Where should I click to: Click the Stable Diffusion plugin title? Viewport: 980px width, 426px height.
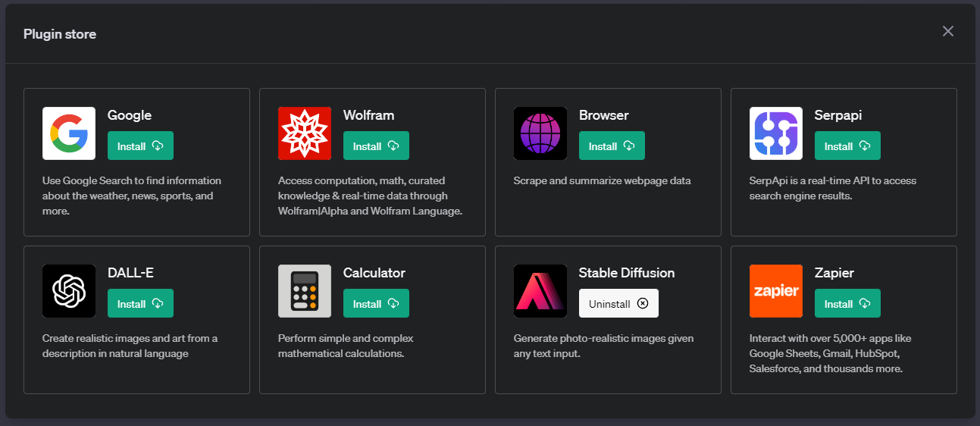(x=626, y=273)
